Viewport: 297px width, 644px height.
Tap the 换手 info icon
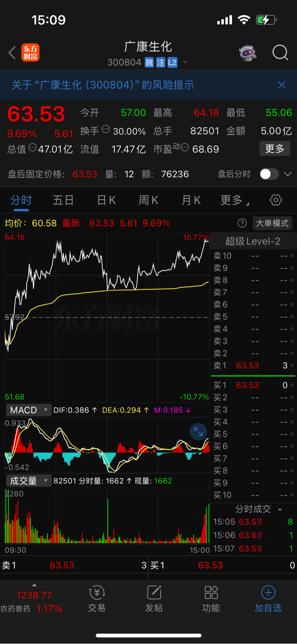tap(106, 129)
